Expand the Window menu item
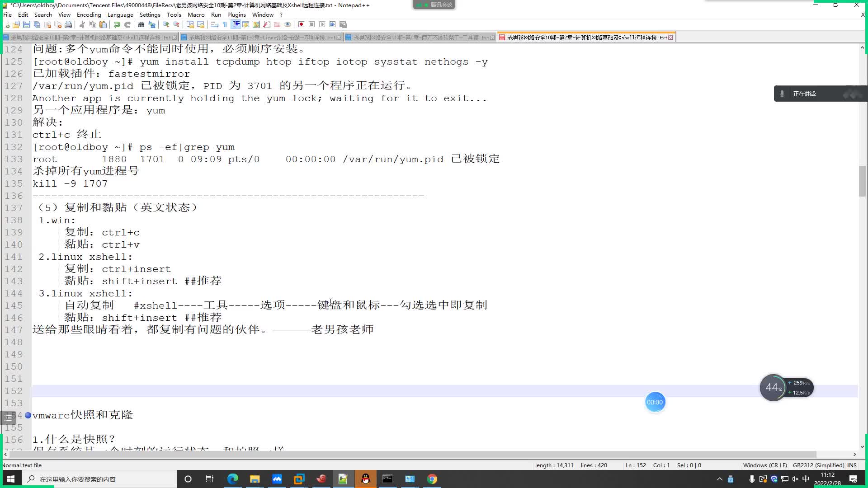The image size is (868, 488). pyautogui.click(x=262, y=14)
